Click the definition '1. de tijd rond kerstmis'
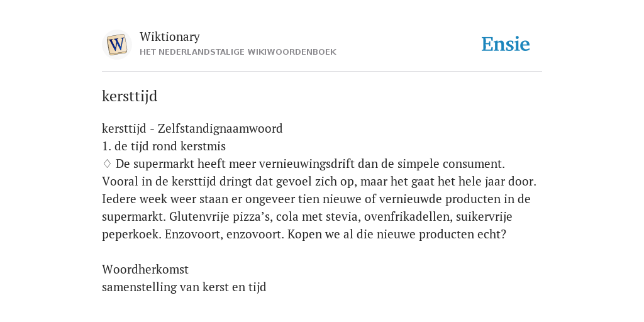Screen dimensions: 644x322 pos(164,146)
